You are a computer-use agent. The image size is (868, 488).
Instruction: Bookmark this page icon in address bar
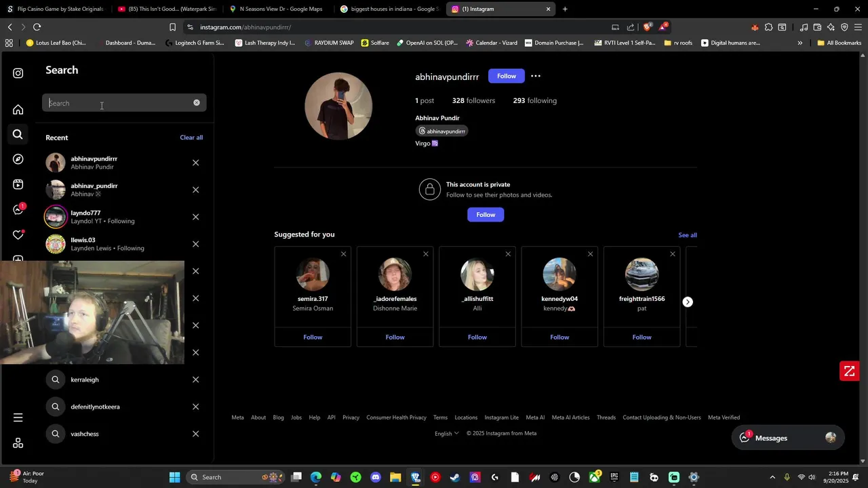point(172,27)
